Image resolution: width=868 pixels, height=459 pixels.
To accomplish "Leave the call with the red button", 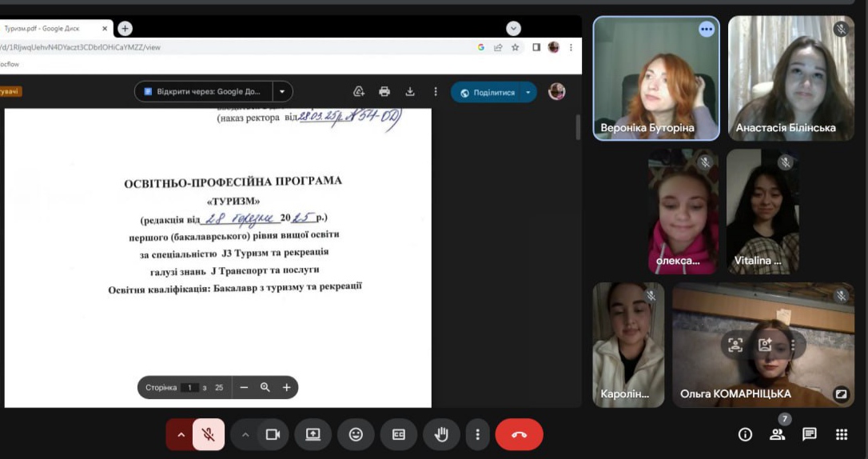I will coord(519,434).
